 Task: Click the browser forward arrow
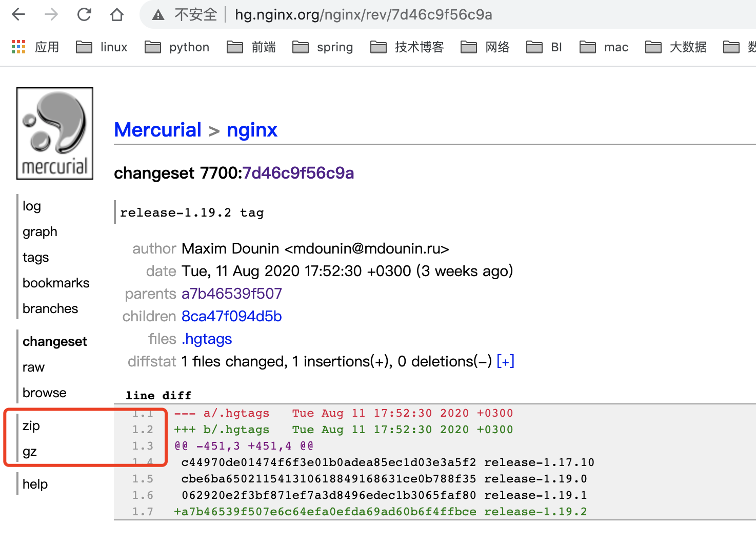click(x=51, y=14)
